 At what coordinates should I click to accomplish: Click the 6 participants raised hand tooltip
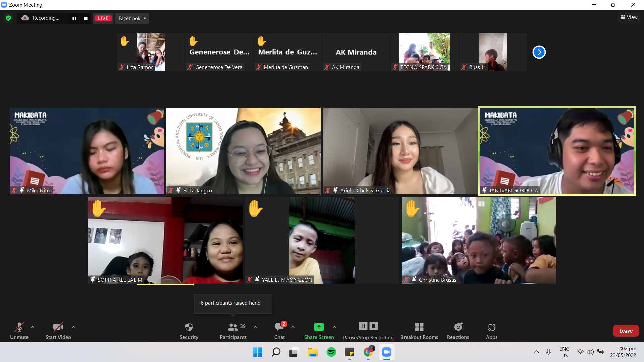[233, 304]
